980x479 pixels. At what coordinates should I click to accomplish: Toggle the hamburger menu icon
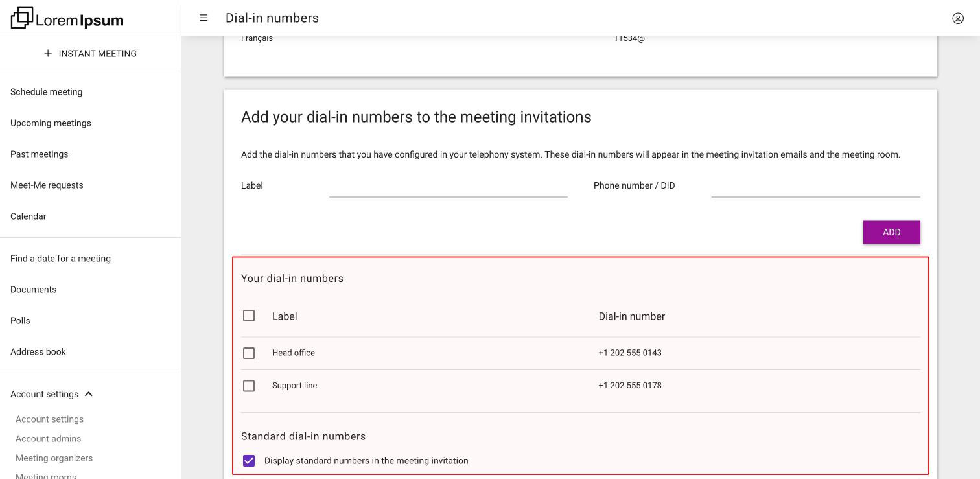click(204, 18)
